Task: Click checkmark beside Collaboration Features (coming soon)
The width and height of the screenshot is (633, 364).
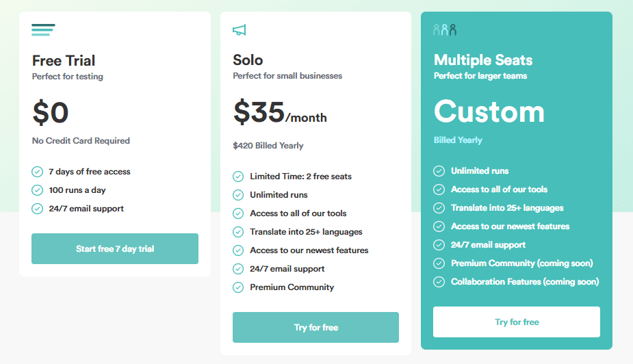Action: (439, 282)
